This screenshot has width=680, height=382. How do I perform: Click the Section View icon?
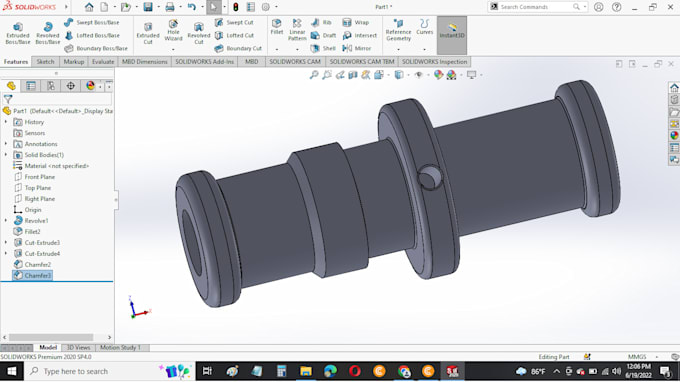click(353, 75)
